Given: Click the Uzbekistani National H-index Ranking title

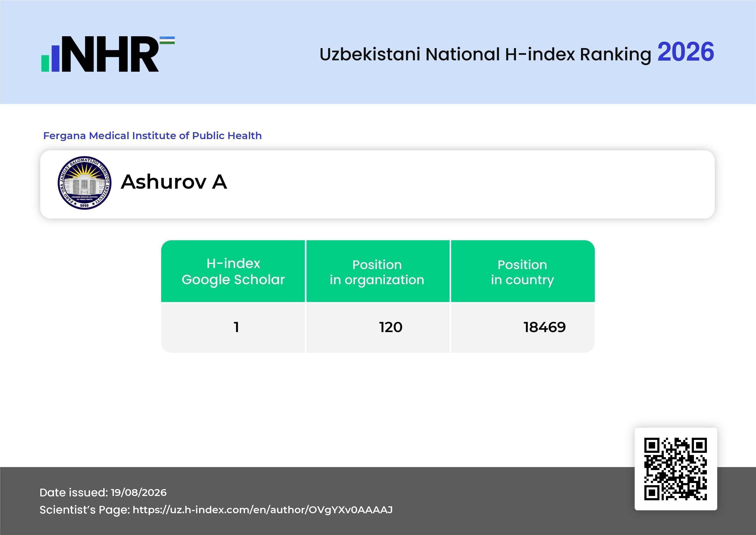Looking at the screenshot, I should (485, 54).
